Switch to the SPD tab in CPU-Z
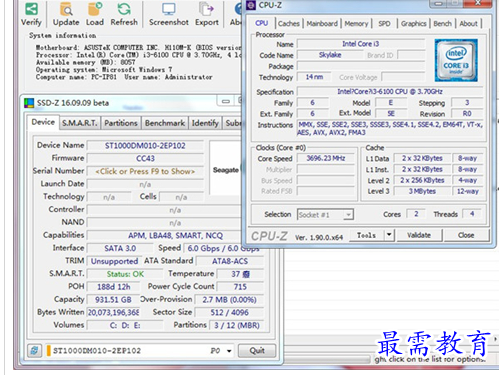Screen dimensions: 499x375 point(384,24)
